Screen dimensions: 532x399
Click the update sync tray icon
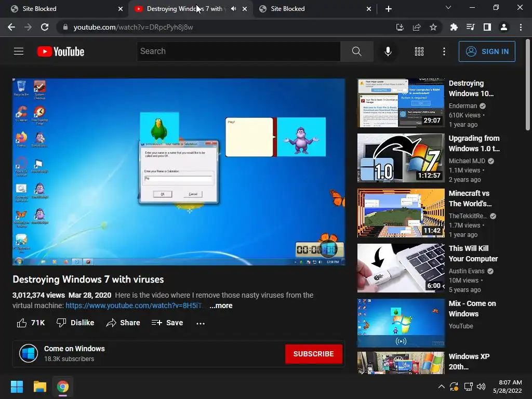pyautogui.click(x=454, y=387)
